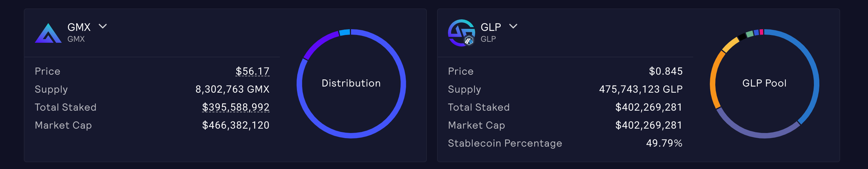The width and height of the screenshot is (868, 169).
Task: Click the GLP Pool label in donut center
Action: coord(764,83)
